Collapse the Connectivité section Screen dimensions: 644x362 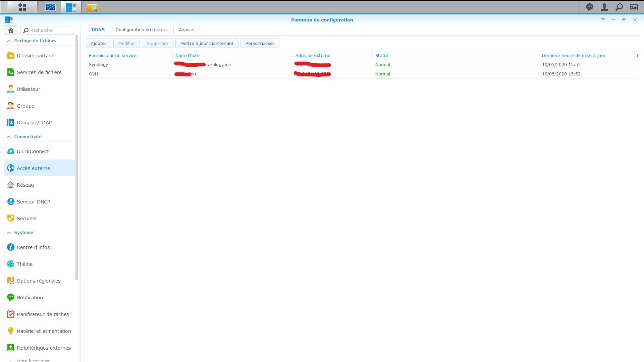pyautogui.click(x=9, y=137)
